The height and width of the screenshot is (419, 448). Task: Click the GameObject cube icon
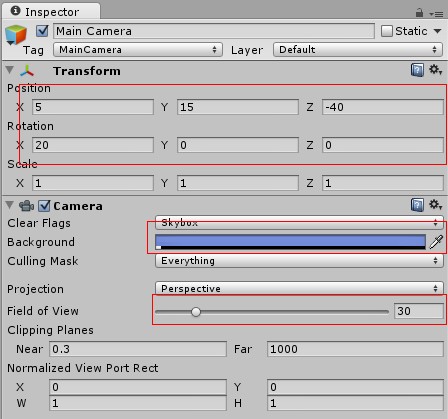click(16, 35)
